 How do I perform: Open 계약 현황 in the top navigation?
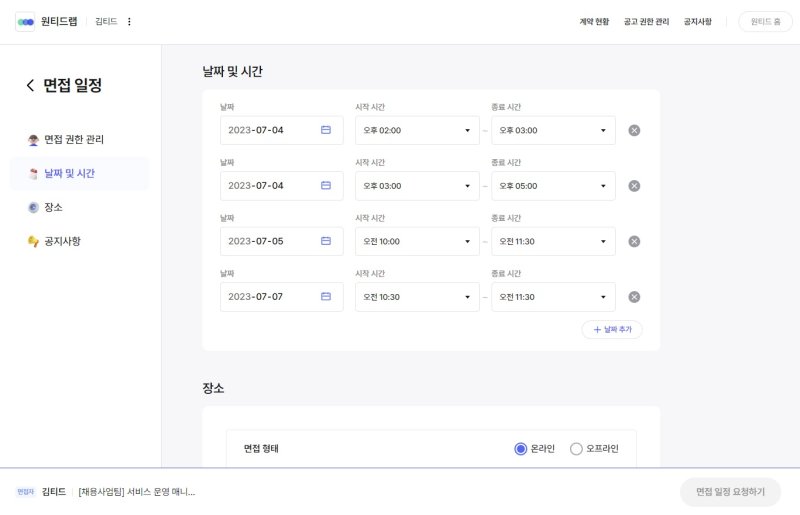click(594, 22)
